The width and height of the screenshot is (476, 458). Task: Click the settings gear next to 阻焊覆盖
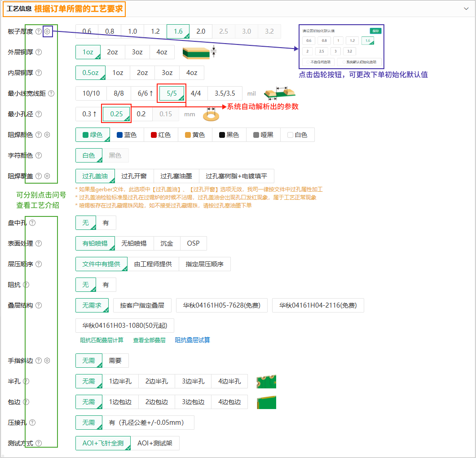[47, 176]
